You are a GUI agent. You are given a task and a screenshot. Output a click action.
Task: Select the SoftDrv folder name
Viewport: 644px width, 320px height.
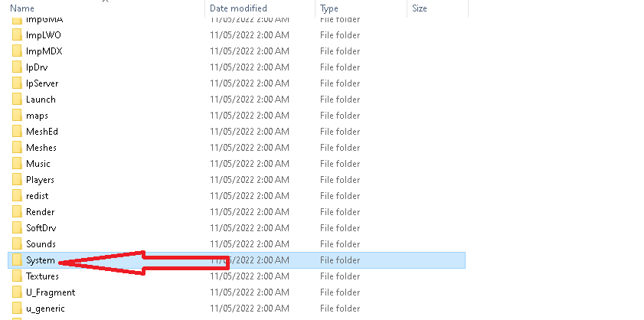coord(41,228)
